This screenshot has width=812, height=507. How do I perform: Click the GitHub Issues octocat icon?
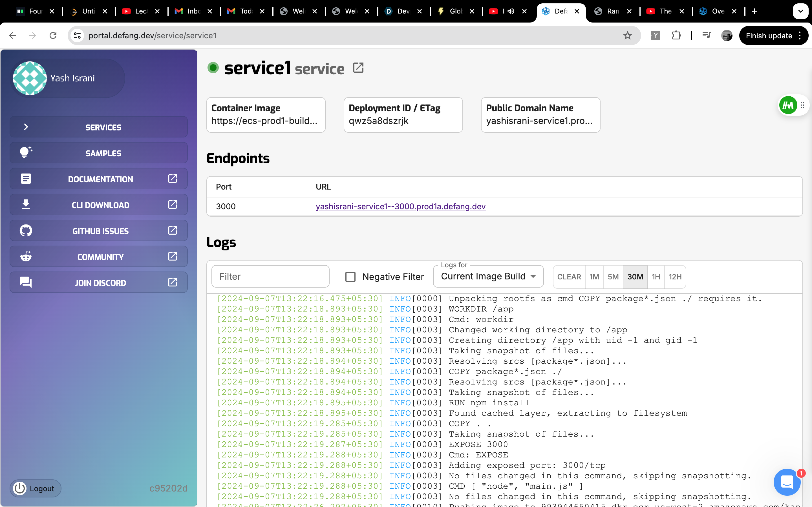tap(26, 231)
